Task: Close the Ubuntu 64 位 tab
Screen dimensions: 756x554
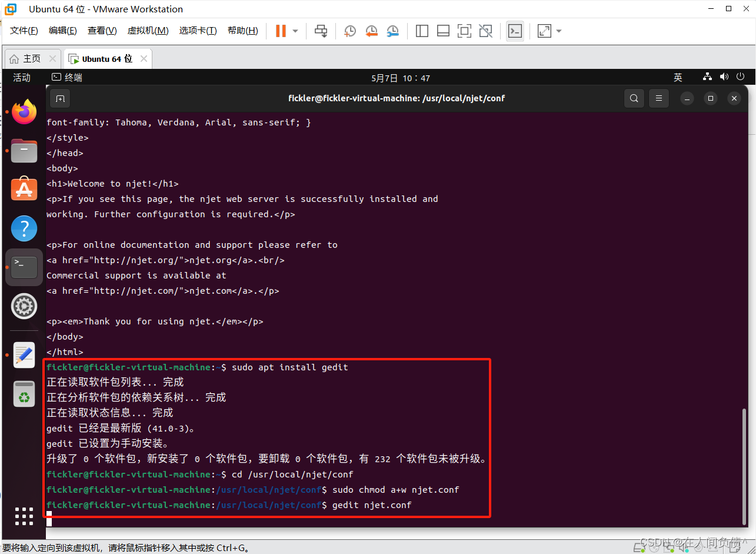Action: [x=144, y=59]
